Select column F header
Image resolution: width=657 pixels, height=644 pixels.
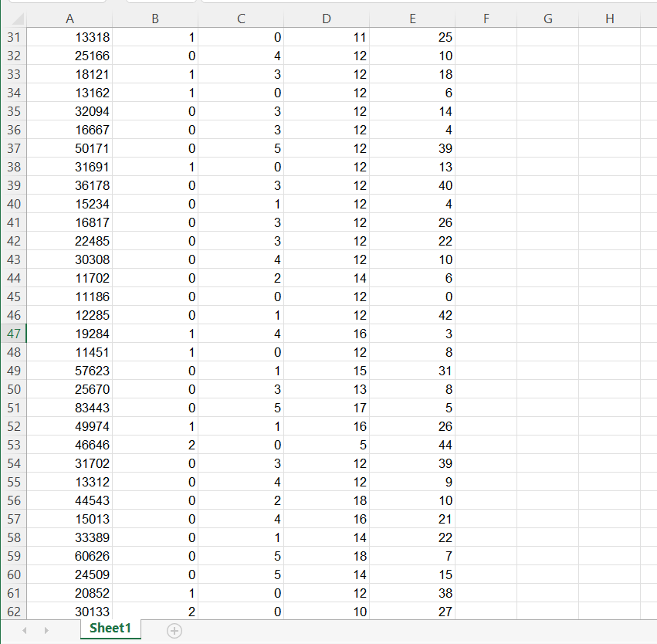486,19
